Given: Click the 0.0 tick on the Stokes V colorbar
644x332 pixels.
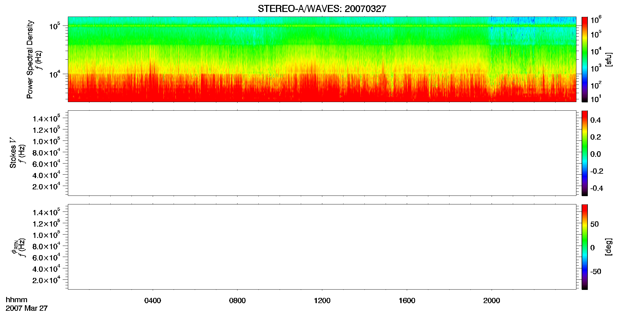Looking at the screenshot, I should 595,154.
